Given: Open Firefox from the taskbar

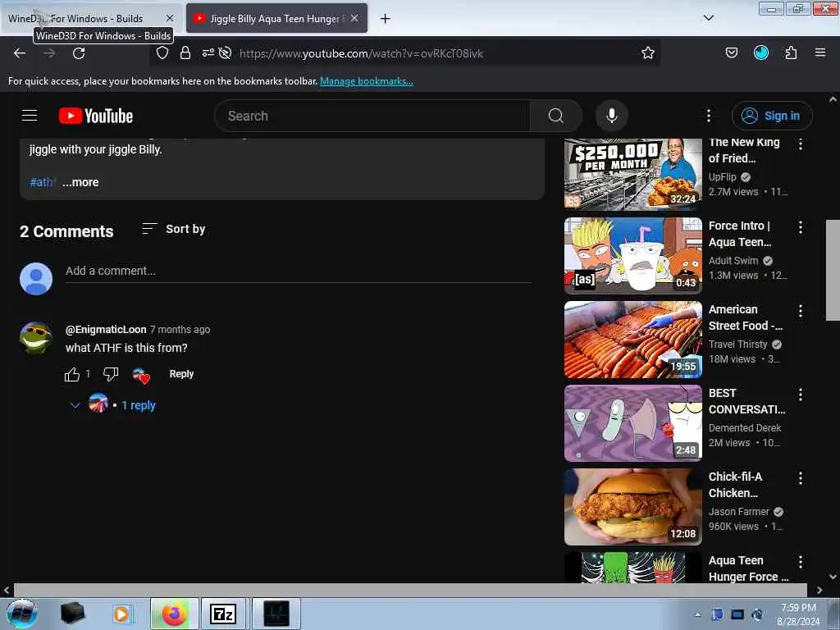Looking at the screenshot, I should (x=174, y=614).
